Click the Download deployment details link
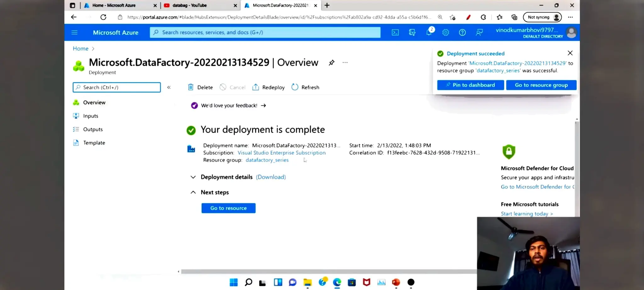644x290 pixels. pyautogui.click(x=271, y=177)
